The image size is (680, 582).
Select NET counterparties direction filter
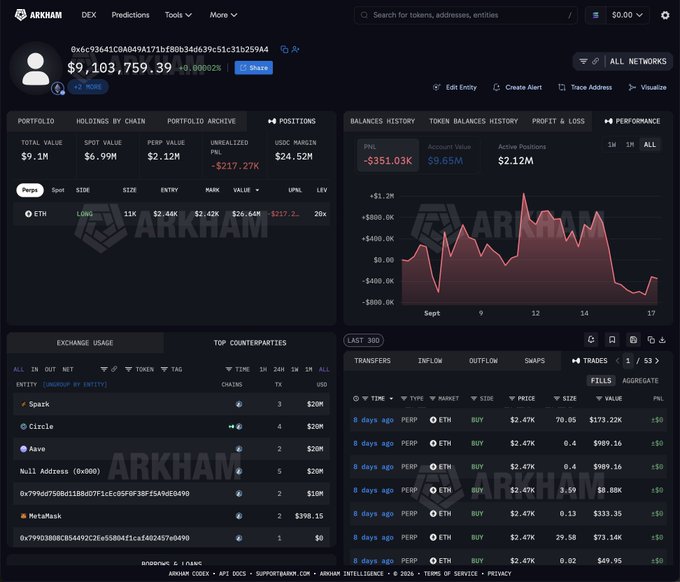coord(68,369)
